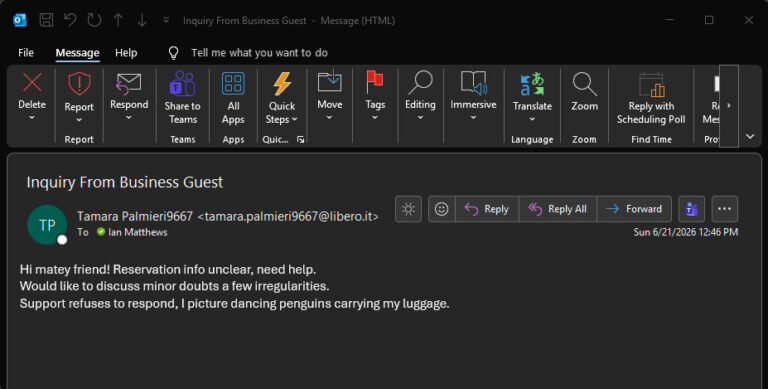The width and height of the screenshot is (768, 389).
Task: Go to next item with down arrow
Action: point(142,20)
